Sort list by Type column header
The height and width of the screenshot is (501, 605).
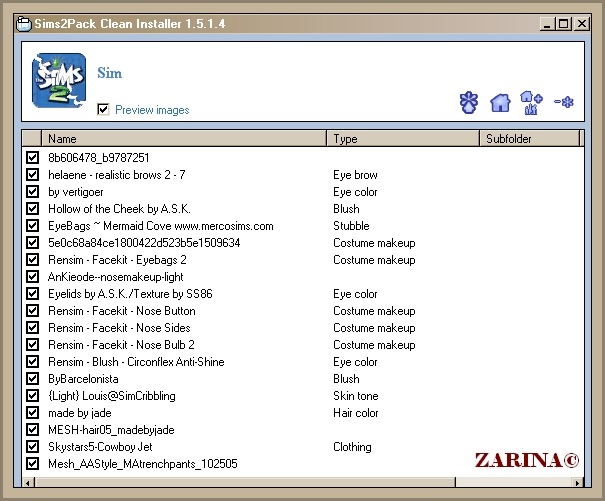tap(403, 139)
